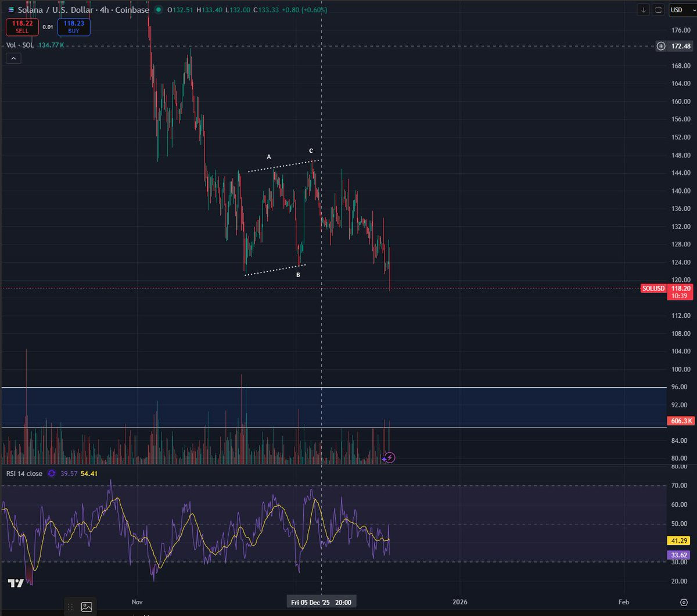Click the purple lightning flash icon
Viewport: 697px width, 616px height.
pyautogui.click(x=390, y=458)
